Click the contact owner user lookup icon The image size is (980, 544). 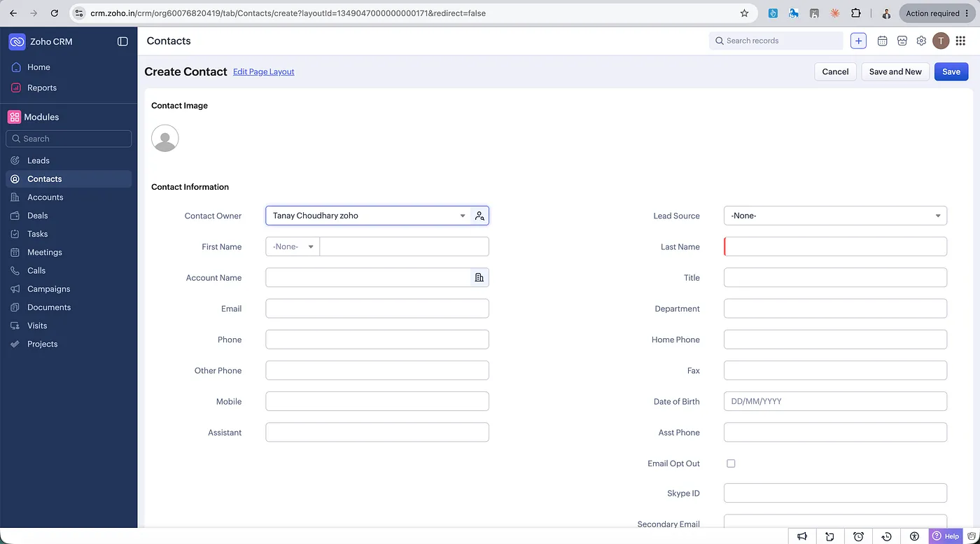click(x=479, y=216)
